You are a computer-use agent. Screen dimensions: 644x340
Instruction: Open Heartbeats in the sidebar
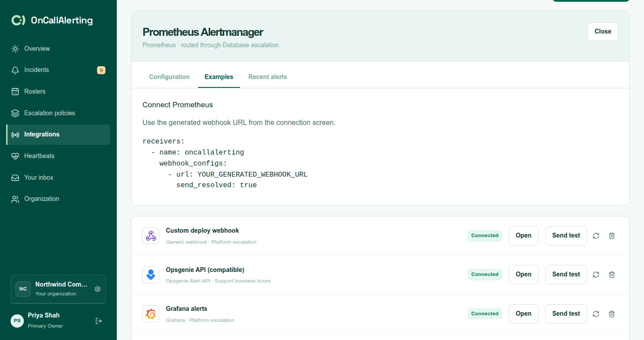tap(58, 156)
